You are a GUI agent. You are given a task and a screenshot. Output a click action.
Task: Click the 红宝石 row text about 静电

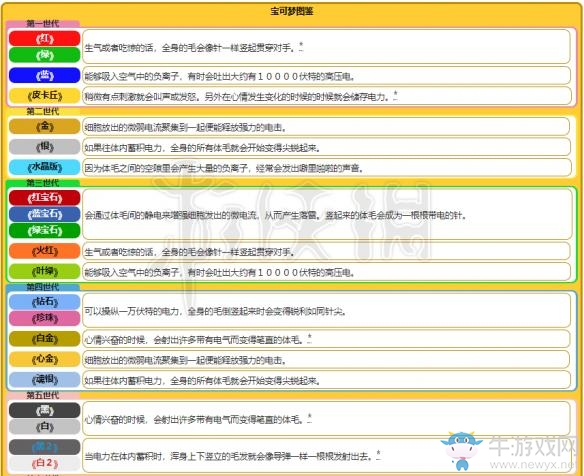(x=276, y=215)
